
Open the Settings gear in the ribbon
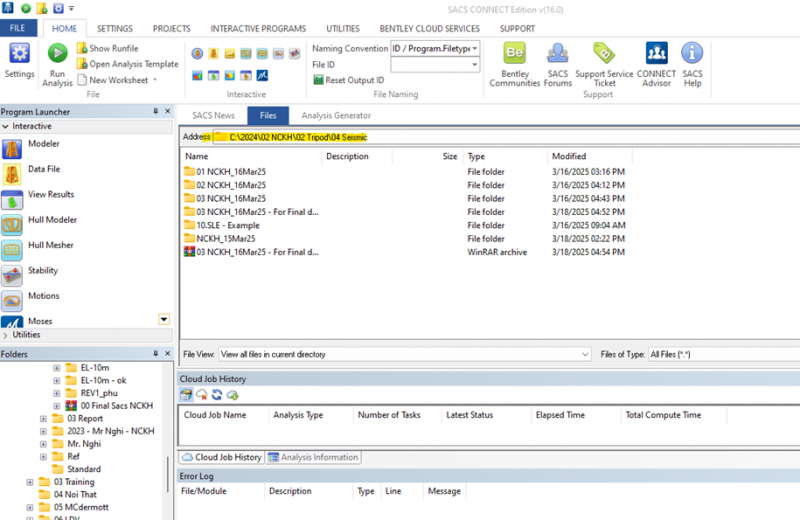[x=19, y=60]
